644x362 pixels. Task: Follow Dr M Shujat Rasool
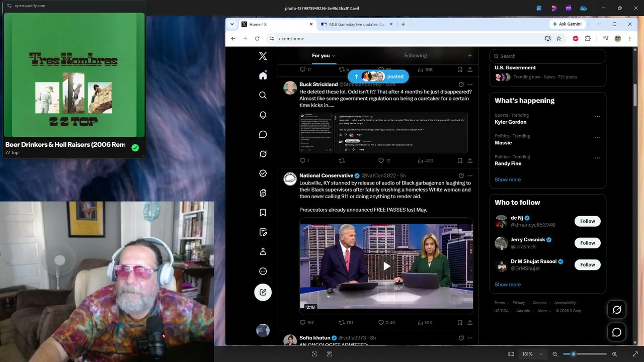tap(588, 264)
